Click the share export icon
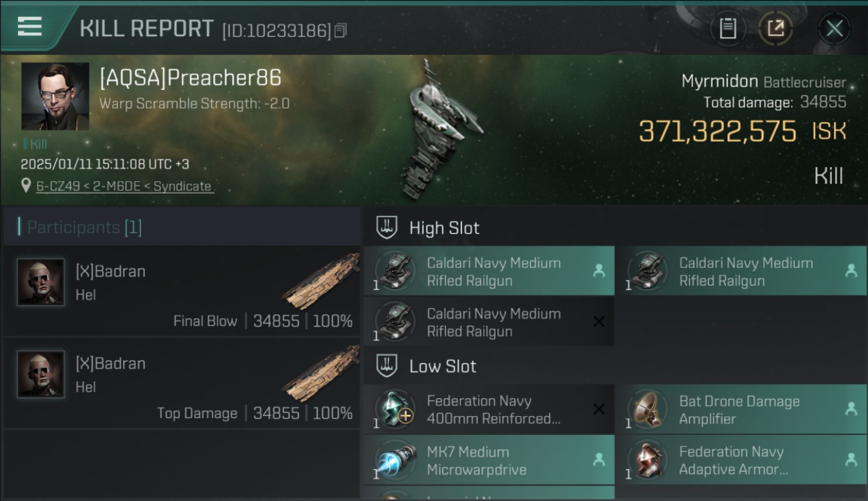868x501 pixels. [775, 28]
